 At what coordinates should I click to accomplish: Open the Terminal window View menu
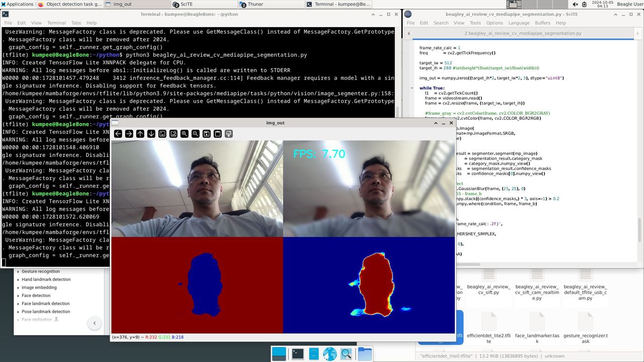tap(36, 23)
